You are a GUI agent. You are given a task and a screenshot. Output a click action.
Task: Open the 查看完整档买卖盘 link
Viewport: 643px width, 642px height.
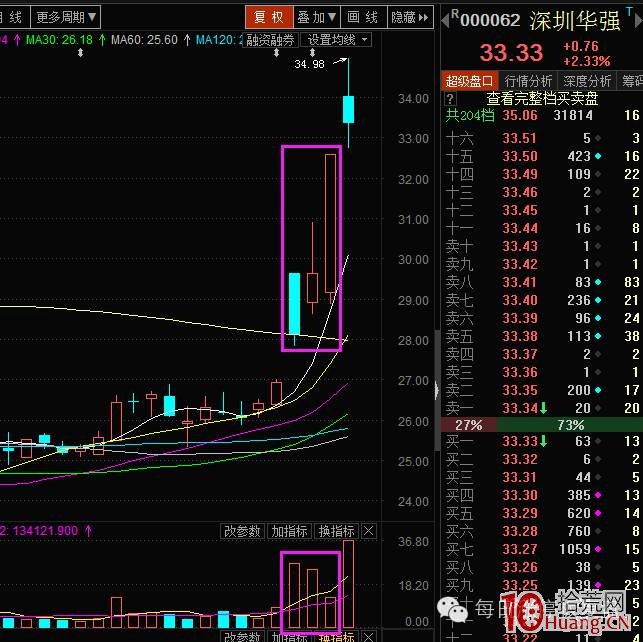coord(542,98)
